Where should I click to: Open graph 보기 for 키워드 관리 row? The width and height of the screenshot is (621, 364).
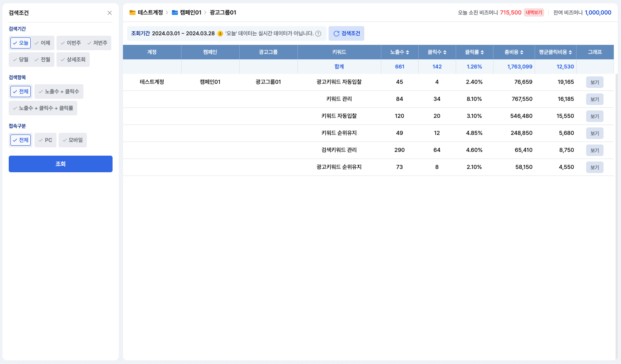[x=594, y=99]
